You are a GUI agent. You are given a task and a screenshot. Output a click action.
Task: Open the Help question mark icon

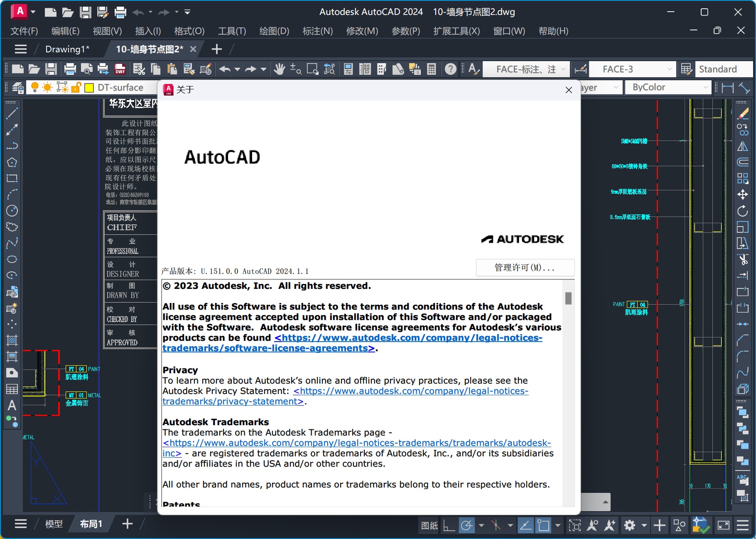click(451, 69)
